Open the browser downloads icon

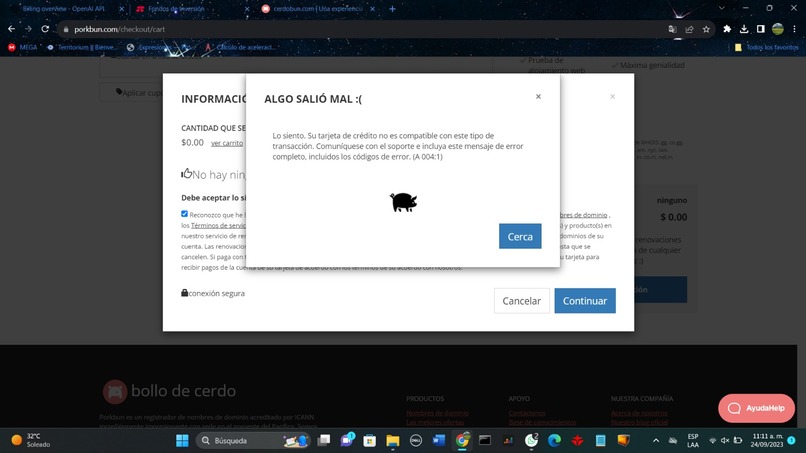[744, 29]
